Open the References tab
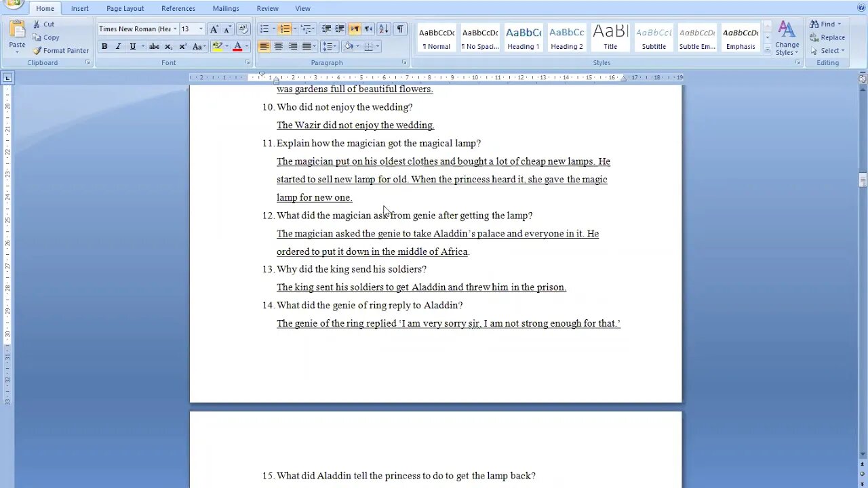 (x=178, y=8)
